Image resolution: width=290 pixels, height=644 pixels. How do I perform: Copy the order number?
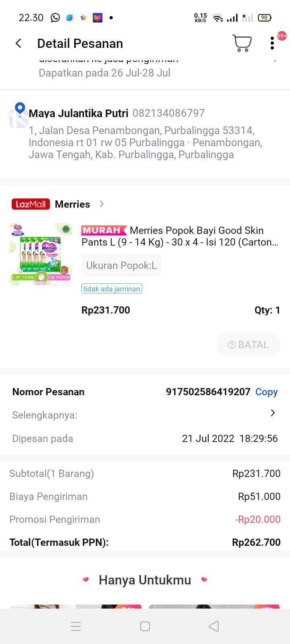point(266,392)
